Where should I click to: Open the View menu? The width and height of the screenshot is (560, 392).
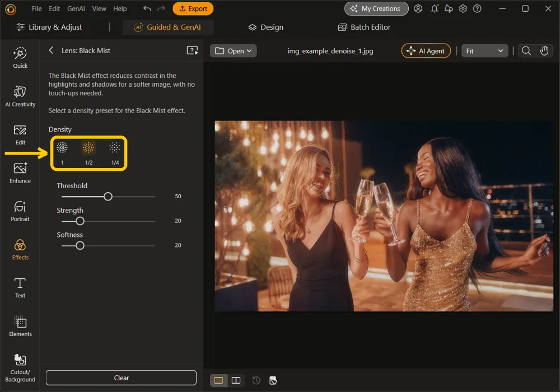[x=99, y=8]
